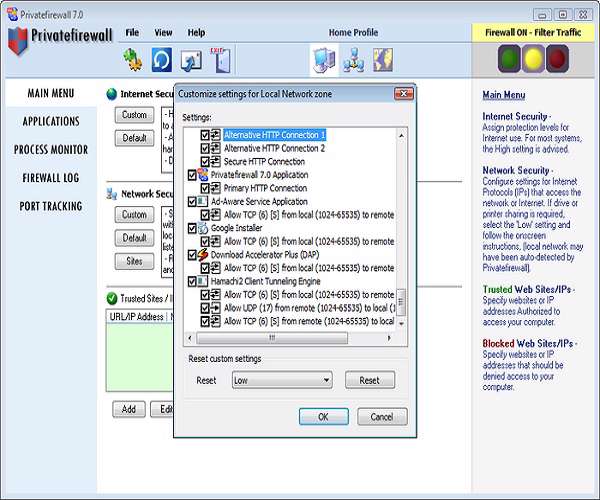Click the red EXIT door icon
Screen dimensions: 600x500
coord(221,60)
